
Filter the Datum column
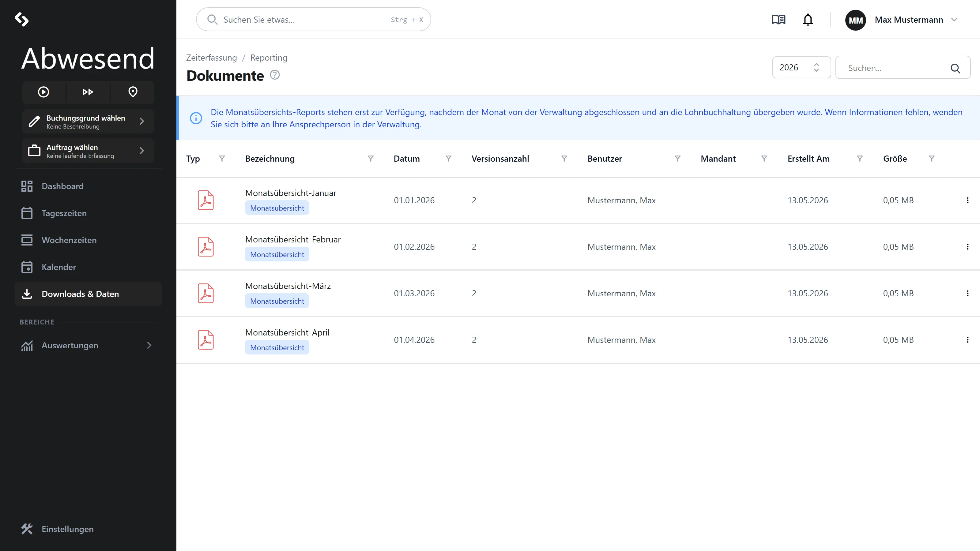coord(449,159)
